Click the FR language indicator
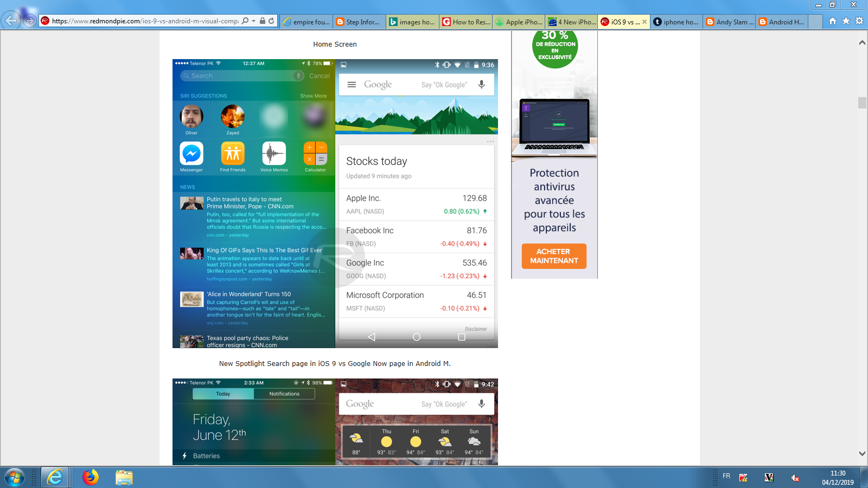The height and width of the screenshot is (488, 868). click(x=726, y=476)
